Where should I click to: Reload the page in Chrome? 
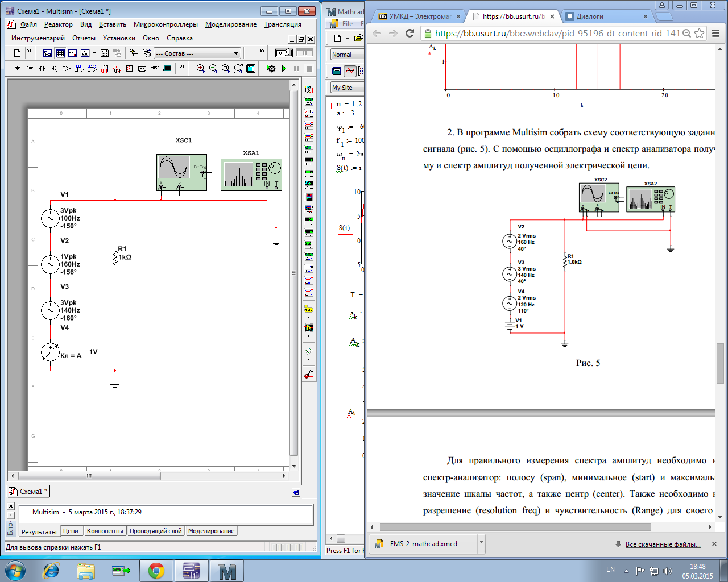pyautogui.click(x=409, y=34)
